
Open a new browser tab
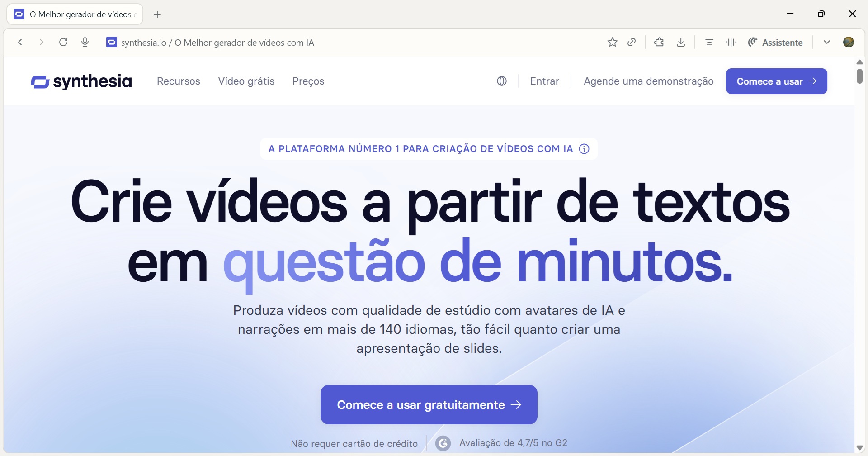coord(157,14)
